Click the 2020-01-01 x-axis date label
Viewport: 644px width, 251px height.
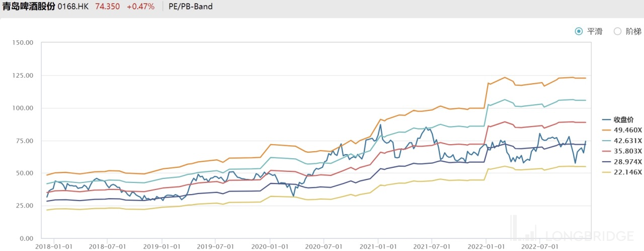[x=270, y=246]
